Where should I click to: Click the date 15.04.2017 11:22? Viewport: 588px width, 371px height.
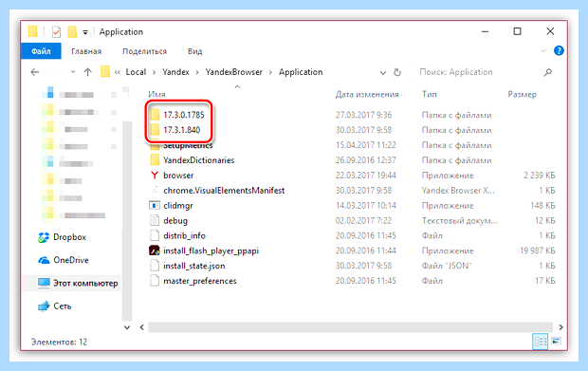click(x=366, y=145)
